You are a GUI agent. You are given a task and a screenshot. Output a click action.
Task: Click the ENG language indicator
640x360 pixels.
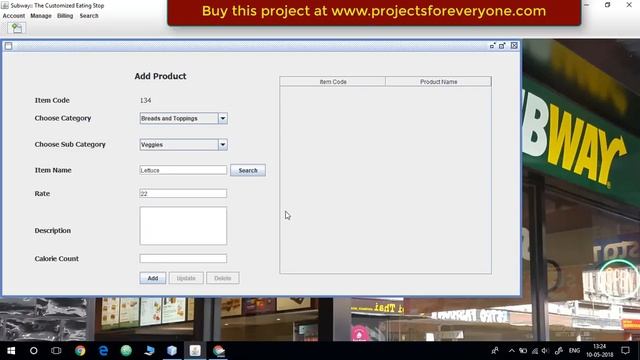(574, 351)
